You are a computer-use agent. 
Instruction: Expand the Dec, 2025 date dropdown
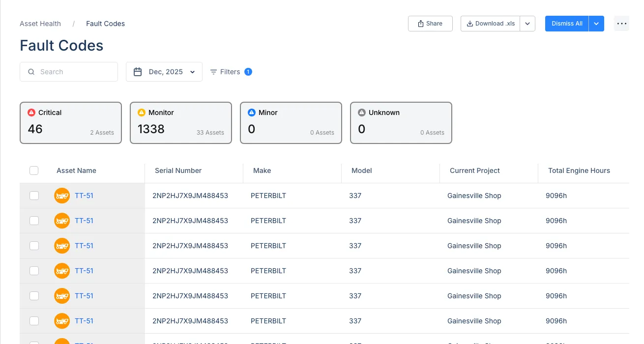164,72
